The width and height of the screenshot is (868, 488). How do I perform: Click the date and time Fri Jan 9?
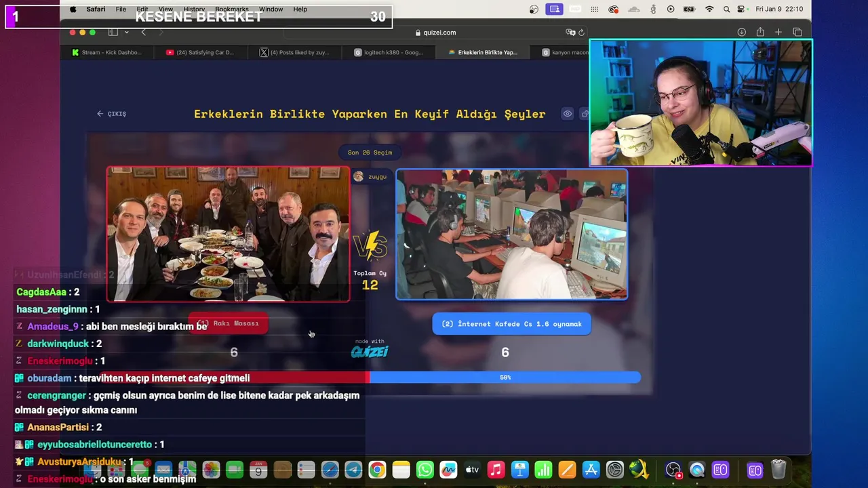click(779, 9)
